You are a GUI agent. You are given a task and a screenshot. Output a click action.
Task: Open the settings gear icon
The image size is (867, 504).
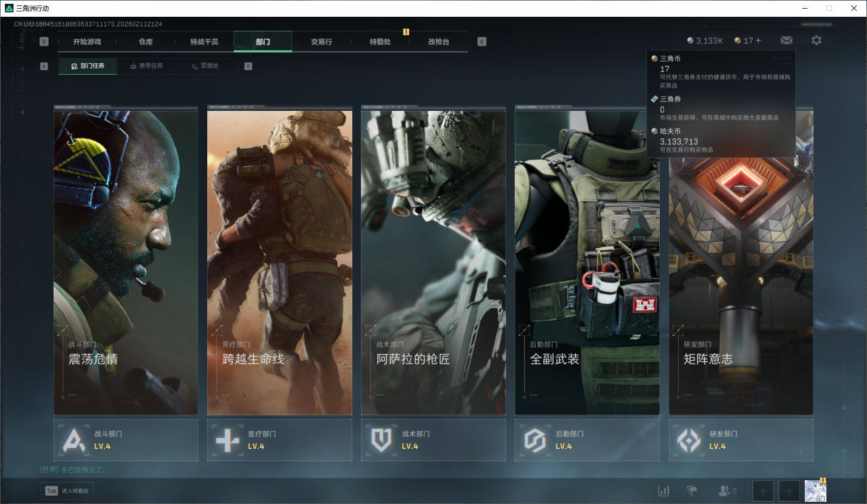[816, 41]
